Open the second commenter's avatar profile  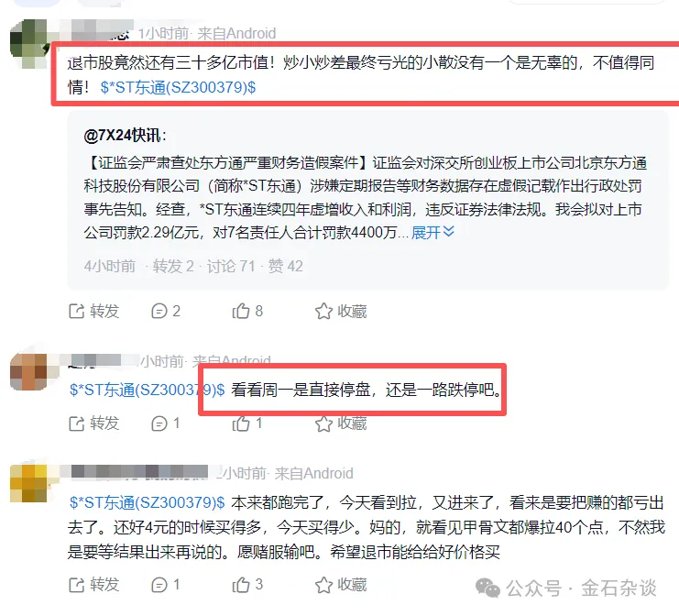28,371
